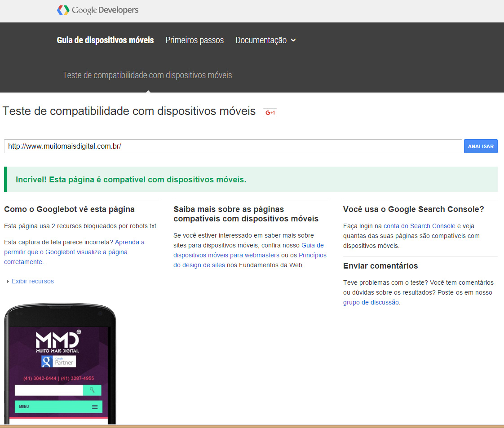This screenshot has height=428, width=504.
Task: Open the conta do Search Console link
Action: tap(419, 226)
